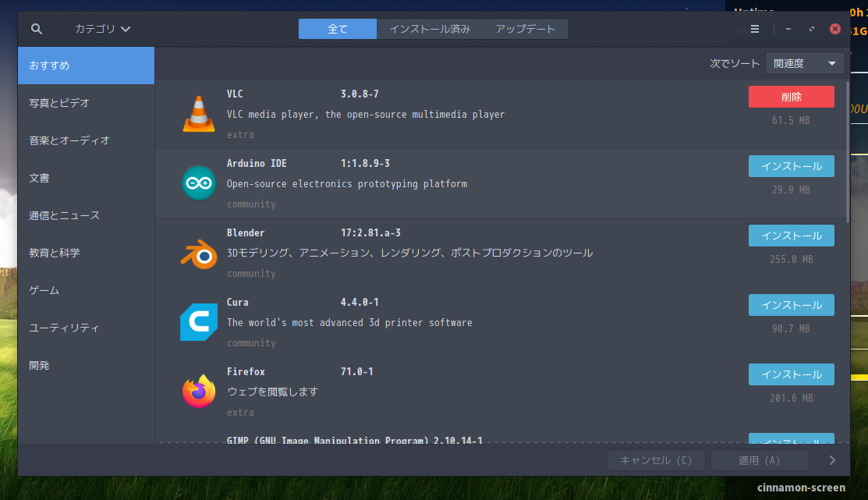
Task: Click the red 削除 button for VLC
Action: pyautogui.click(x=791, y=97)
